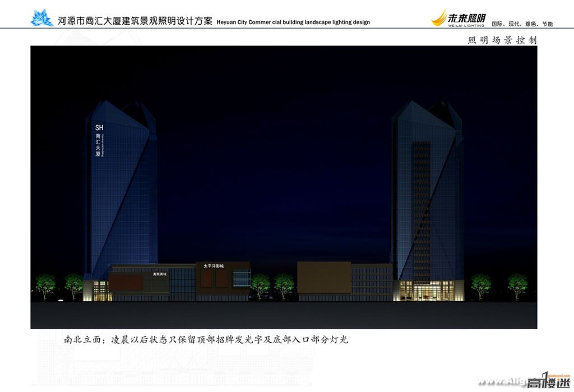Click the SH sign on the left tower

(x=99, y=127)
